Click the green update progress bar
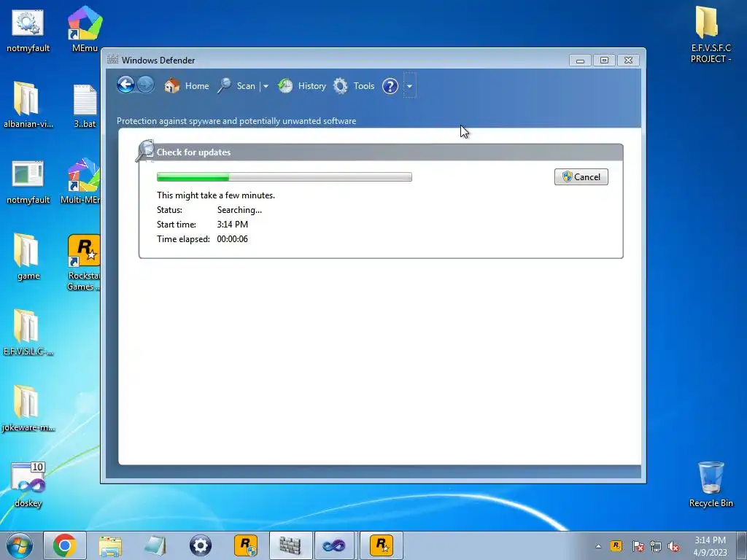 (285, 177)
